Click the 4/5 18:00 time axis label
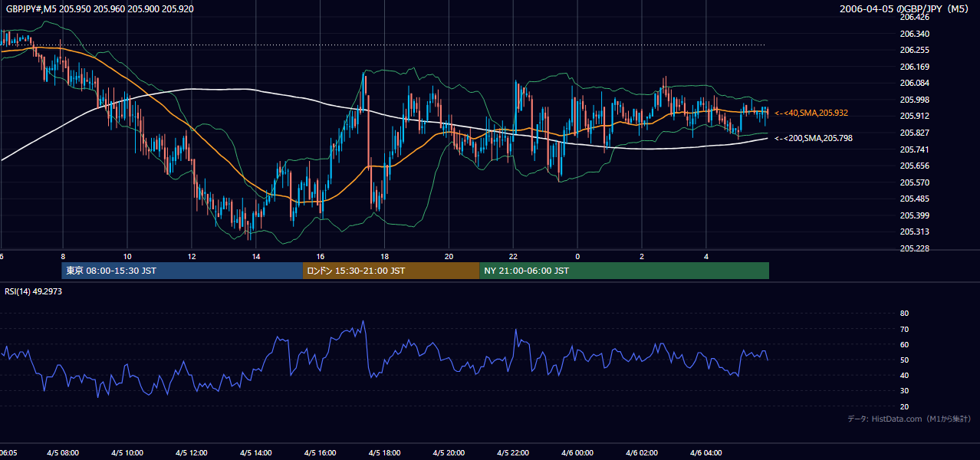This screenshot has width=980, height=460. point(384,453)
